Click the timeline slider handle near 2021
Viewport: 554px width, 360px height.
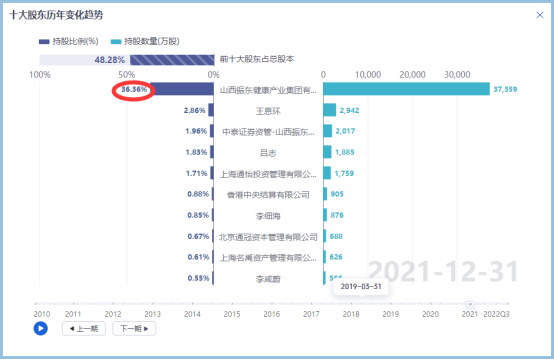(x=470, y=304)
